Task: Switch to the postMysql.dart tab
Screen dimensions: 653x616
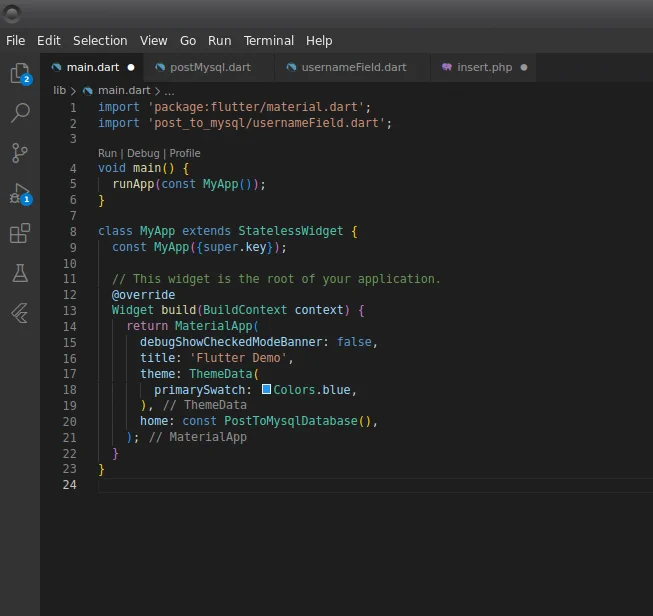Action: [209, 67]
